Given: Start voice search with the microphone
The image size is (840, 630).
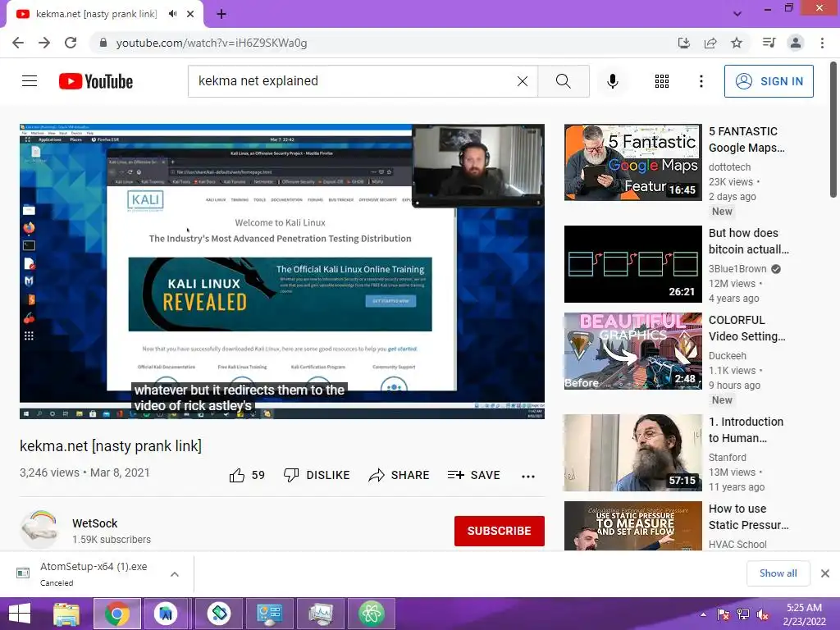Looking at the screenshot, I should pos(612,81).
